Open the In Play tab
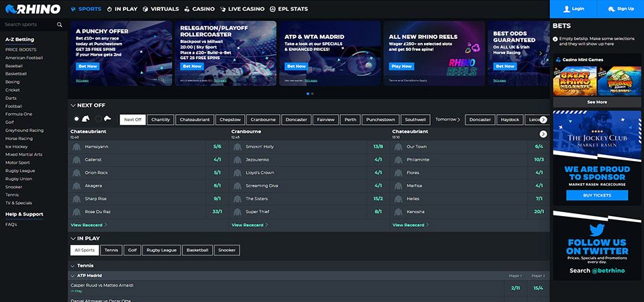 pos(122,9)
